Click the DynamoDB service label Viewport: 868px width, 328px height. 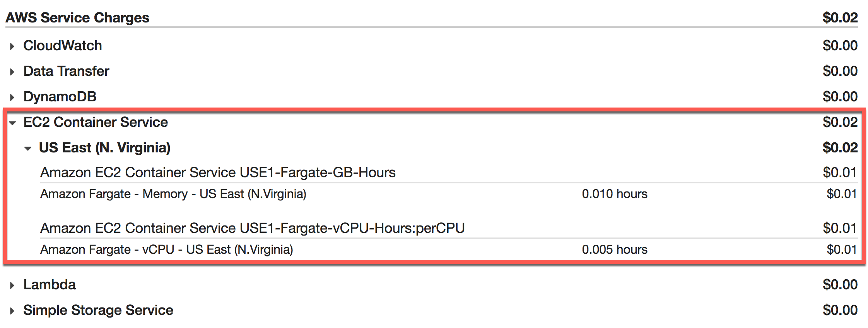(x=60, y=97)
